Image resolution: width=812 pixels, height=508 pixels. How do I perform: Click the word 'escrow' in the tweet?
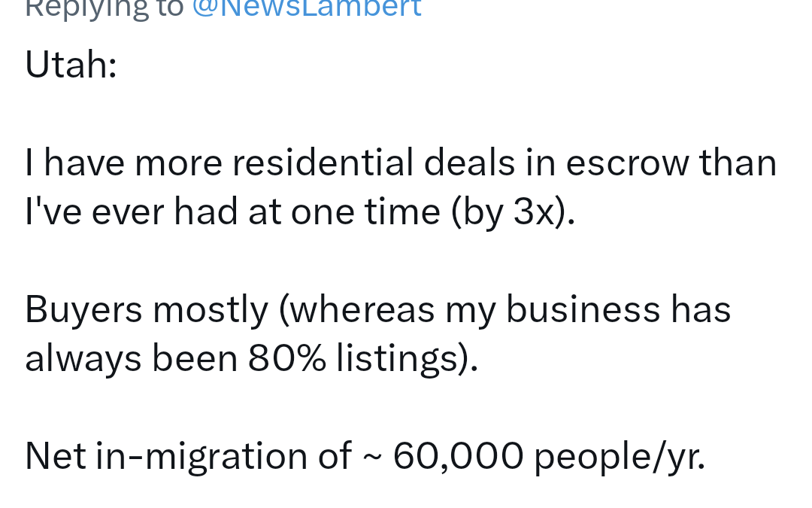click(628, 163)
